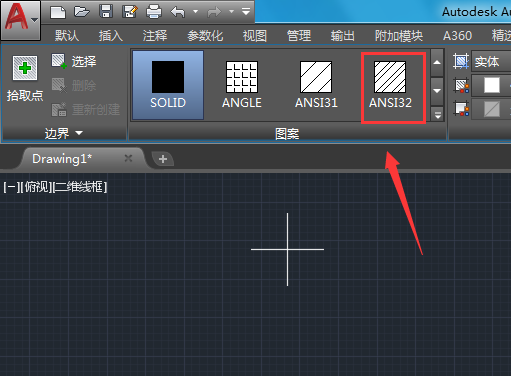Expand the 边界 panel dropdown
Image resolution: width=511 pixels, height=376 pixels.
pyautogui.click(x=64, y=133)
